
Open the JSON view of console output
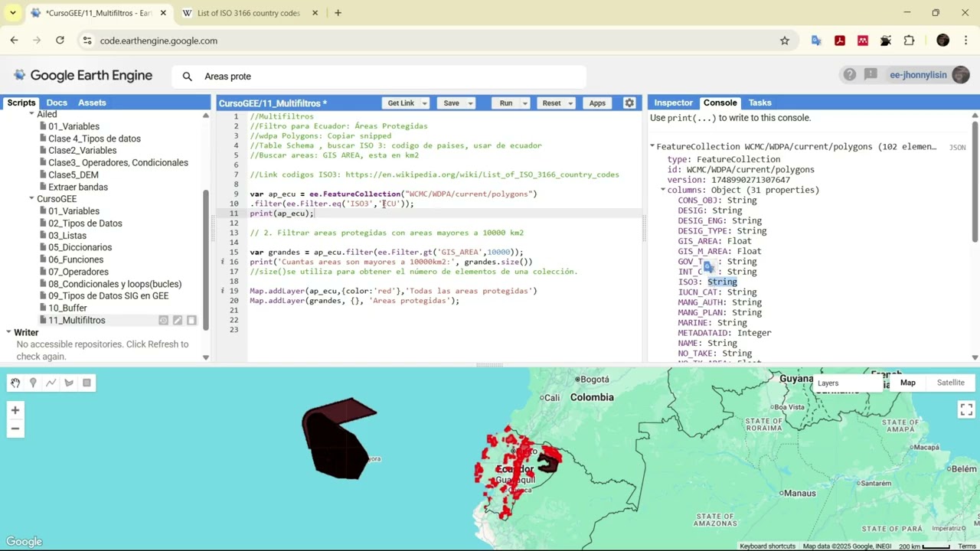[x=957, y=147]
